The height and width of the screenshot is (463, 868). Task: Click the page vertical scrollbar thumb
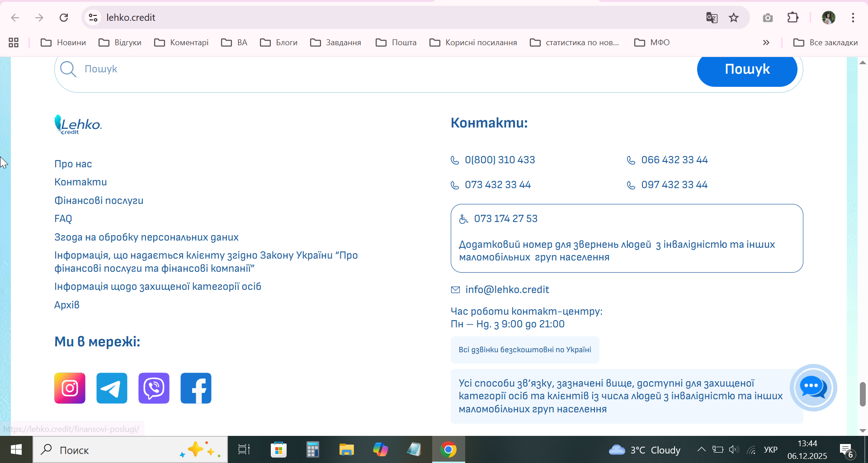coord(863,394)
